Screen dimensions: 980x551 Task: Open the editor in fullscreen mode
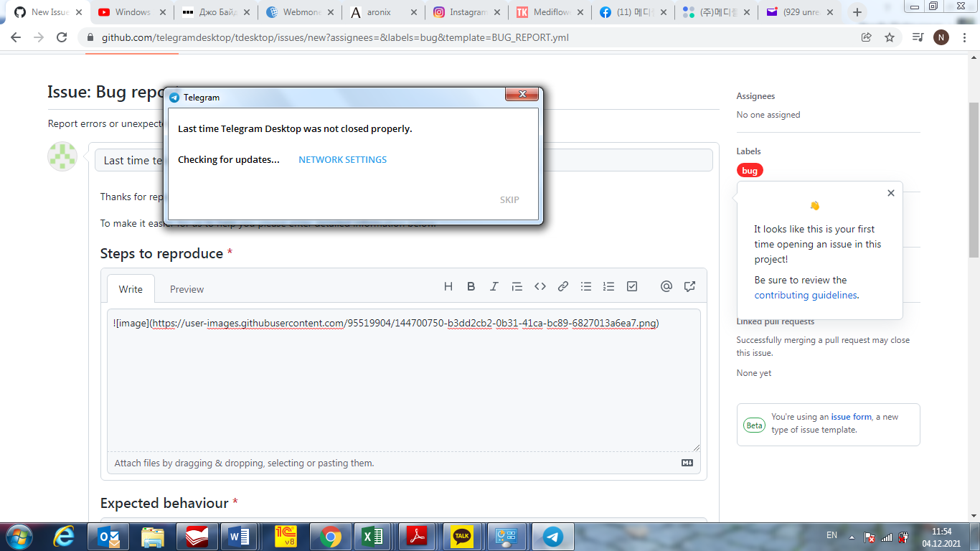(689, 286)
